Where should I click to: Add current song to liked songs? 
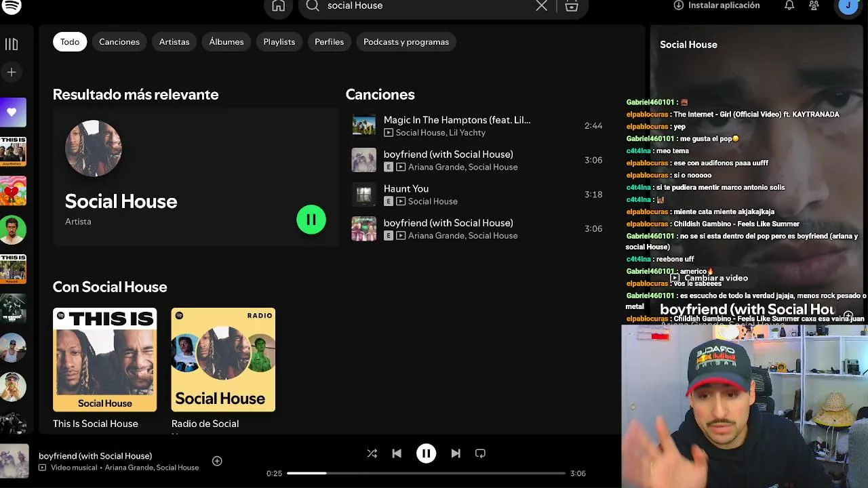pyautogui.click(x=217, y=461)
